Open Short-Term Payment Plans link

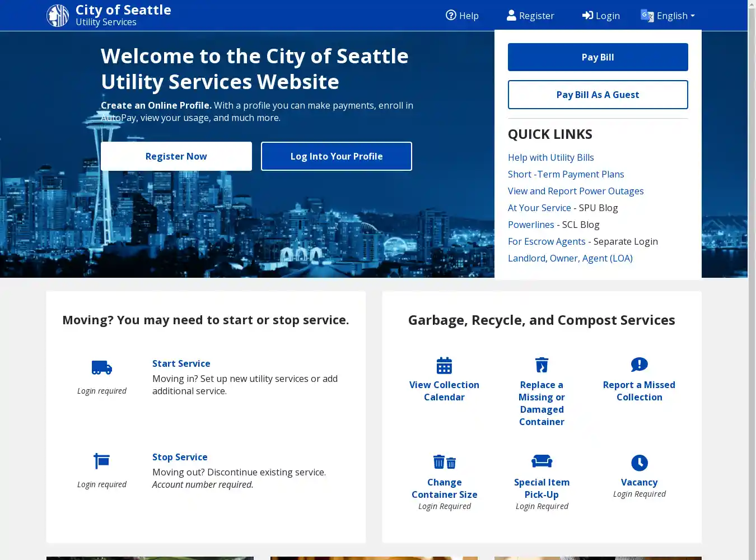(566, 174)
